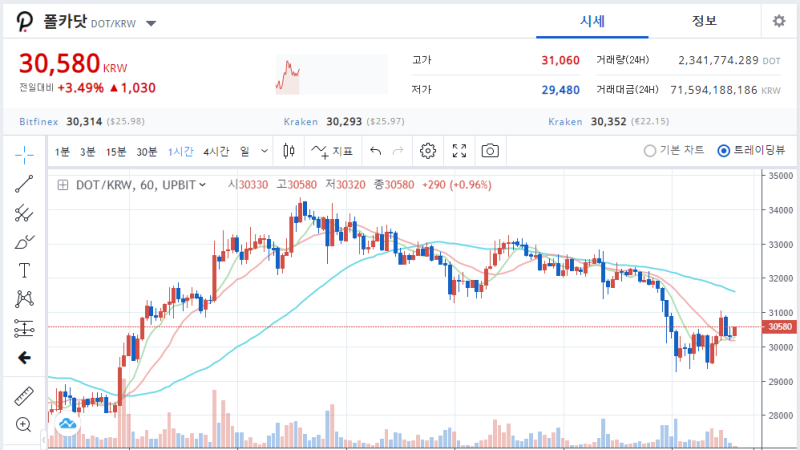This screenshot has height=450, width=800.
Task: Expand the legend plus box beside DOT/KRW
Action: pyautogui.click(x=63, y=185)
